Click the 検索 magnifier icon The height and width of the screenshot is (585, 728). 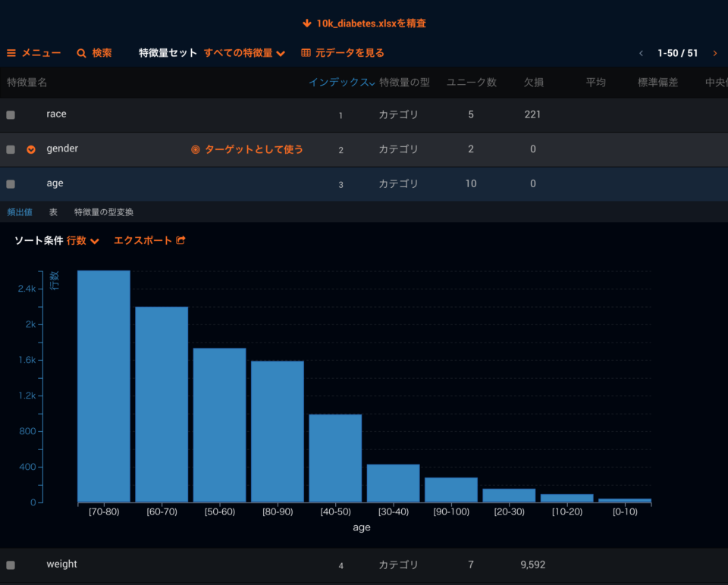tap(81, 53)
